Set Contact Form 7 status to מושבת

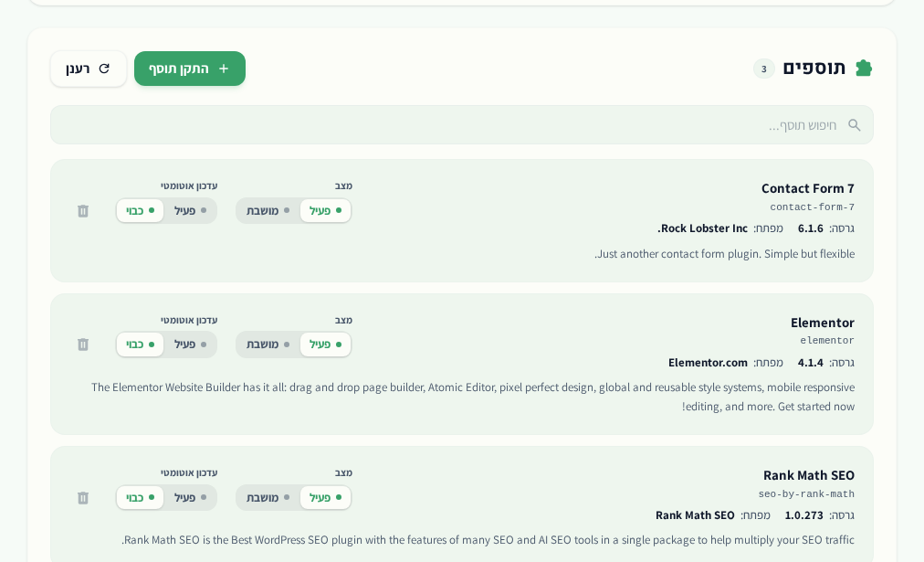pos(268,210)
